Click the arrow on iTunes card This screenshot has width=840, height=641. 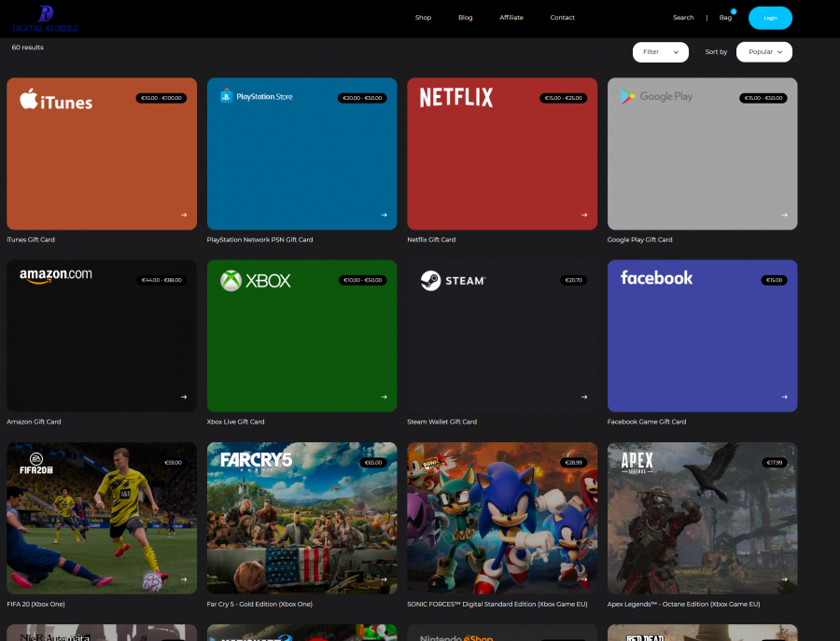coord(184,215)
